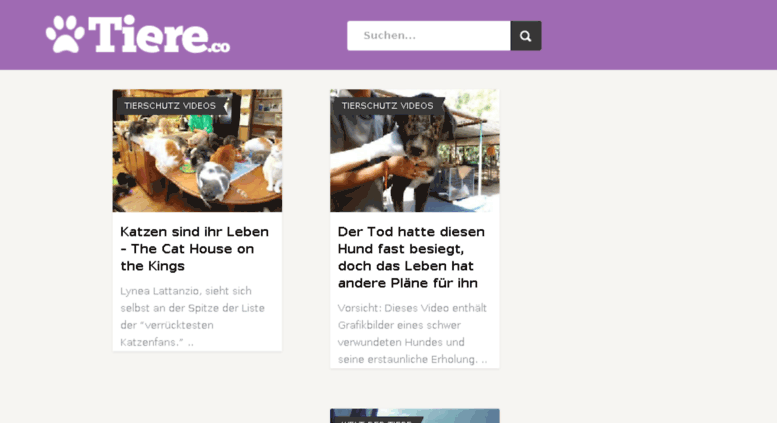
Task: Click the white paw print logo icon
Action: point(65,34)
